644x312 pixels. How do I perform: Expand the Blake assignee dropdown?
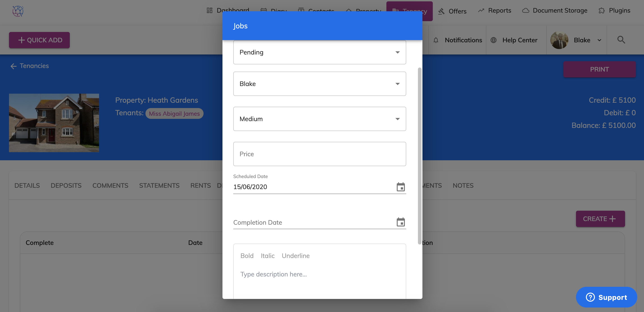[320, 84]
